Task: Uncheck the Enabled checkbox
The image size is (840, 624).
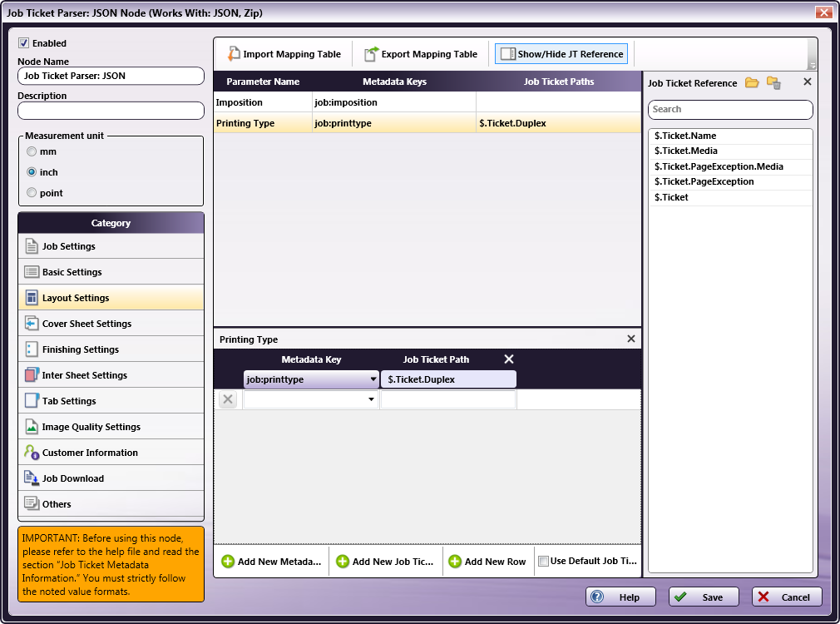Action: click(24, 43)
